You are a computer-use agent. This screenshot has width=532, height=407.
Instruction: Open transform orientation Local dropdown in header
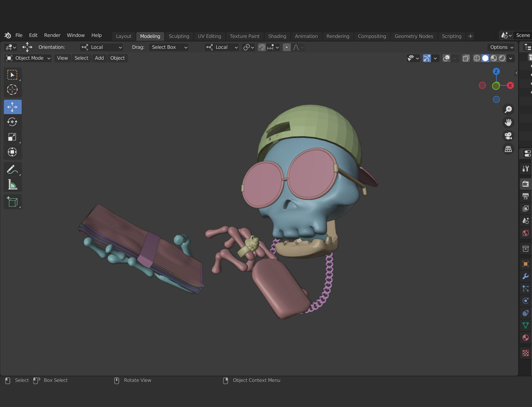click(222, 47)
